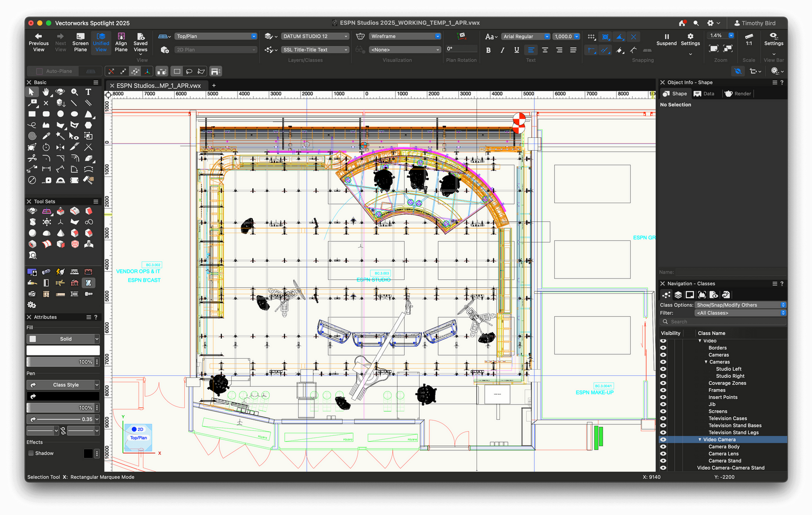Click the black shadow color swatch

88,453
